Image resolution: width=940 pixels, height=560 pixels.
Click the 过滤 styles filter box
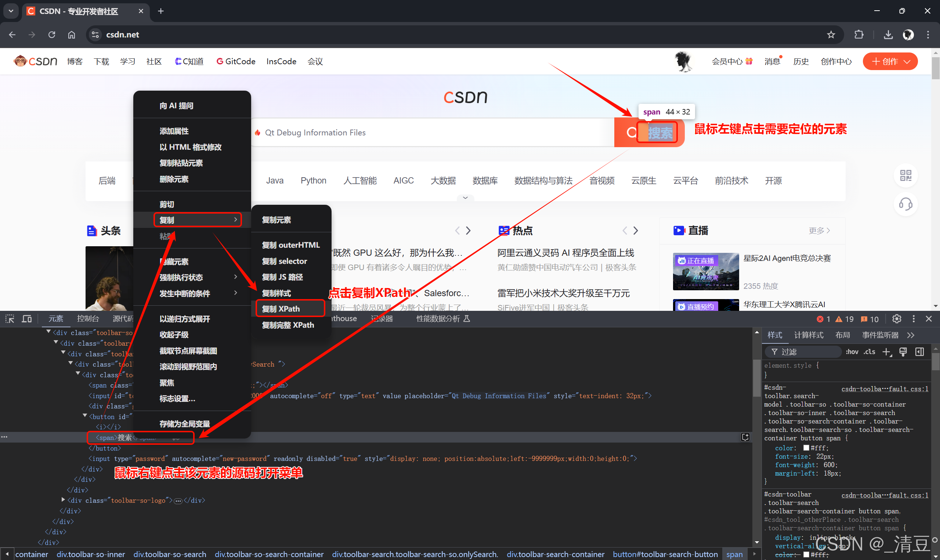click(x=803, y=352)
